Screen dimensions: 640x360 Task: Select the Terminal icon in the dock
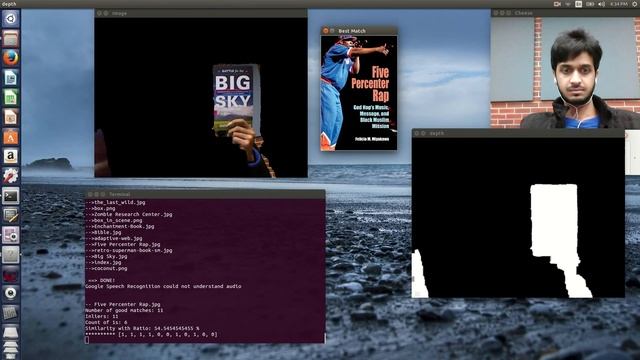pos(11,196)
